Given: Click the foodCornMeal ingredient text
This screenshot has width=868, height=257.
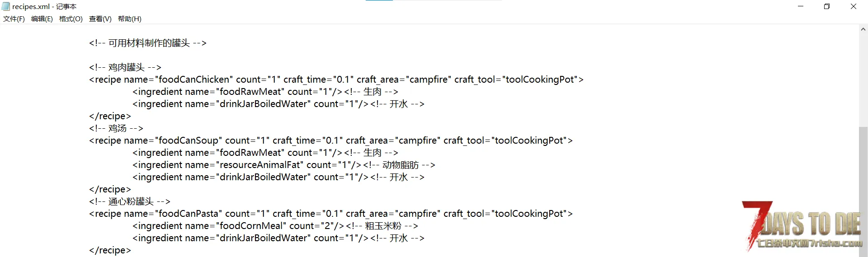Looking at the screenshot, I should [251, 226].
